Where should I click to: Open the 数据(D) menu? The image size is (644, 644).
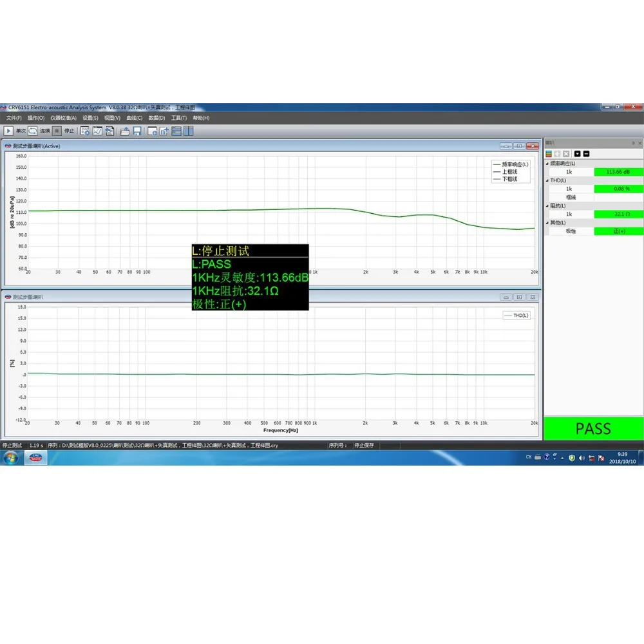tap(156, 118)
